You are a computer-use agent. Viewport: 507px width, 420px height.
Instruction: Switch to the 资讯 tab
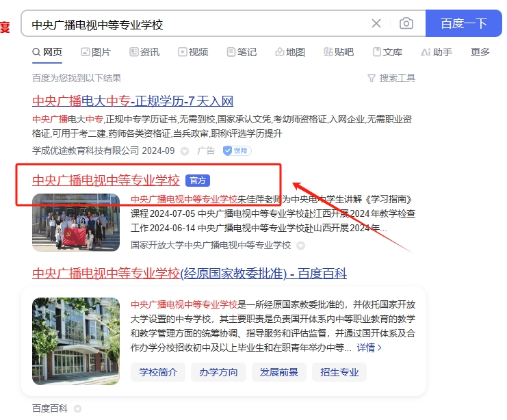(x=144, y=52)
